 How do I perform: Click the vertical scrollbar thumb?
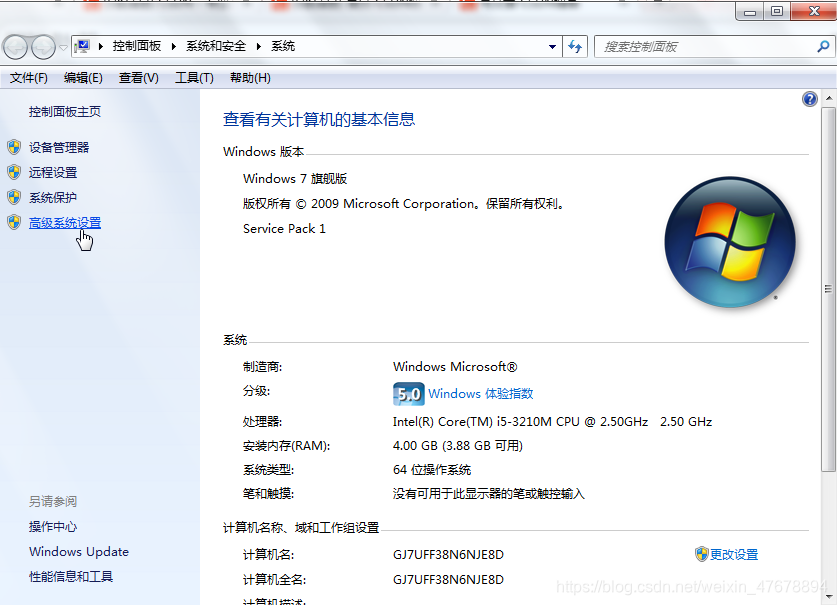click(828, 289)
